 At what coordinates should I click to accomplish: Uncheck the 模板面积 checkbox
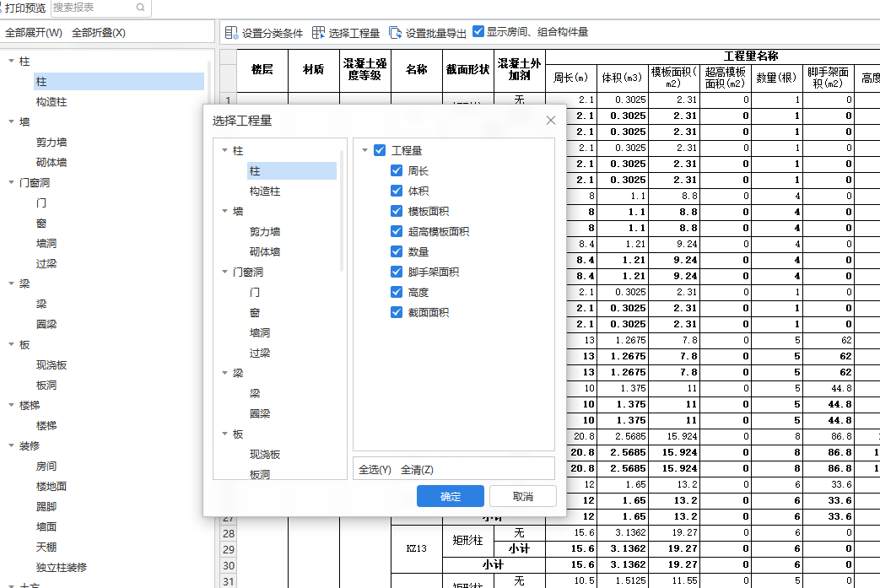(x=397, y=211)
